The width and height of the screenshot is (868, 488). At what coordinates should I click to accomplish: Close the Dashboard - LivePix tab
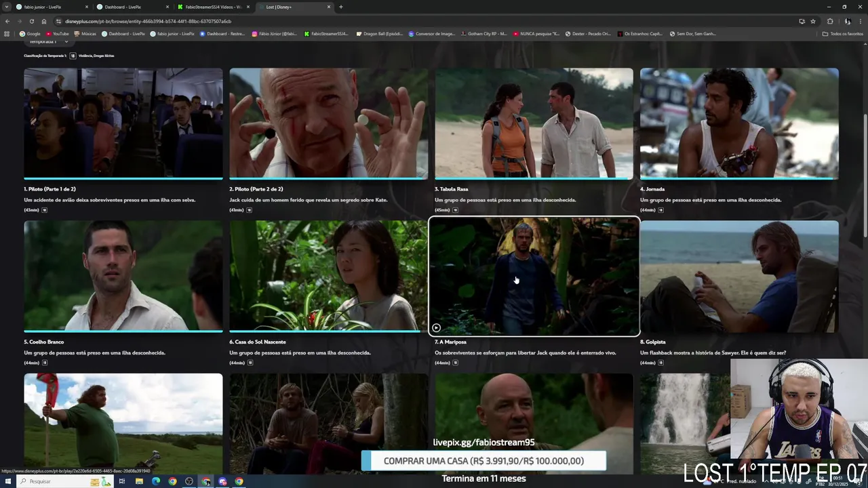coord(167,7)
